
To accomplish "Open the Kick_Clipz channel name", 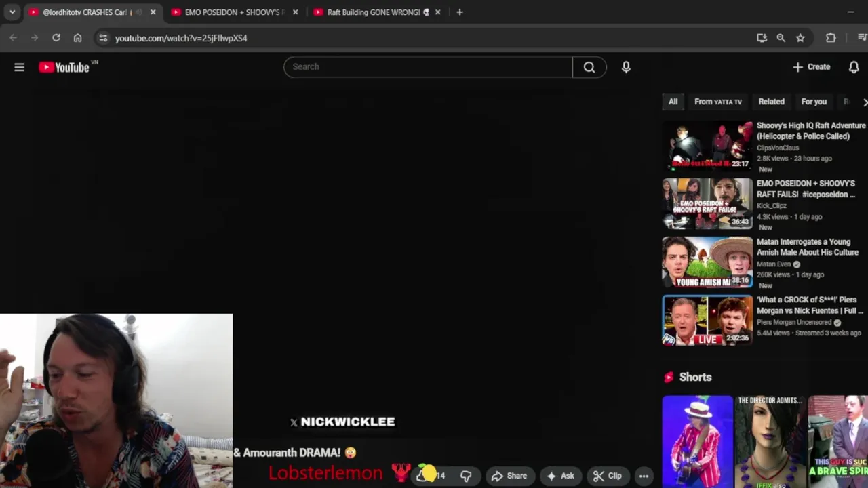I will 772,205.
